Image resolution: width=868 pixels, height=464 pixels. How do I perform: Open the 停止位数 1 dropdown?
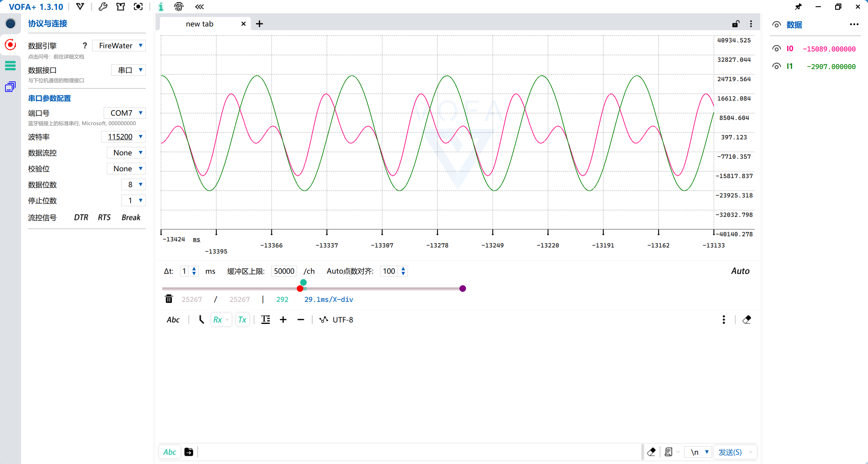[x=134, y=200]
